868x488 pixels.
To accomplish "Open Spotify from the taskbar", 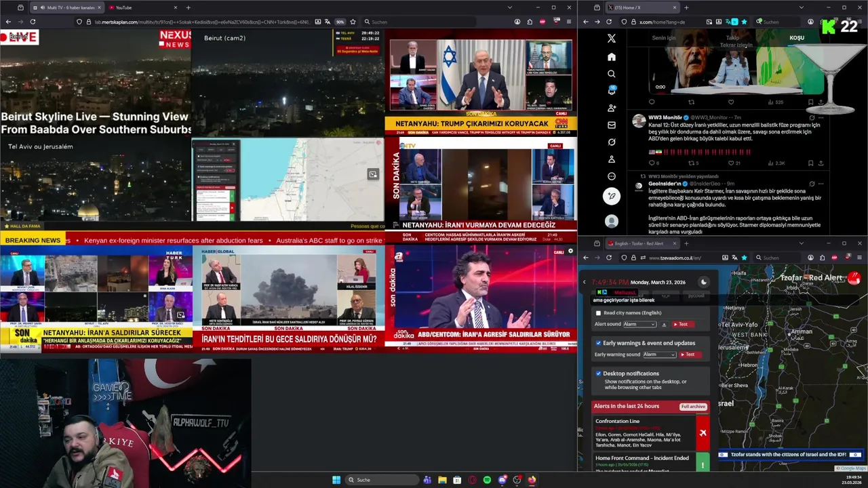I will pos(487,480).
